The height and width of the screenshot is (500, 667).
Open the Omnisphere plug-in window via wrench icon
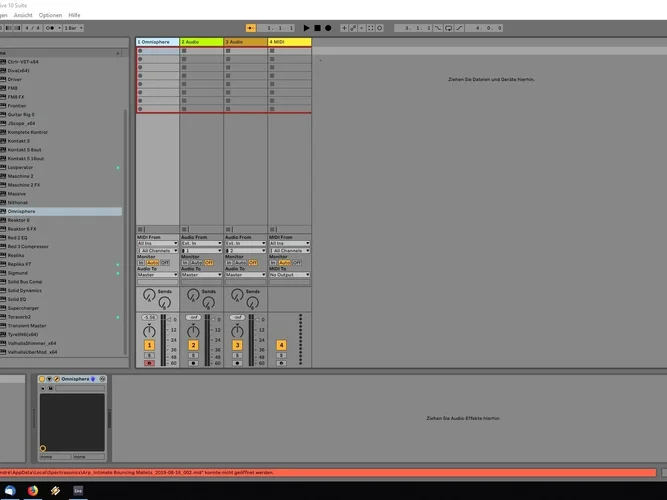coord(57,379)
